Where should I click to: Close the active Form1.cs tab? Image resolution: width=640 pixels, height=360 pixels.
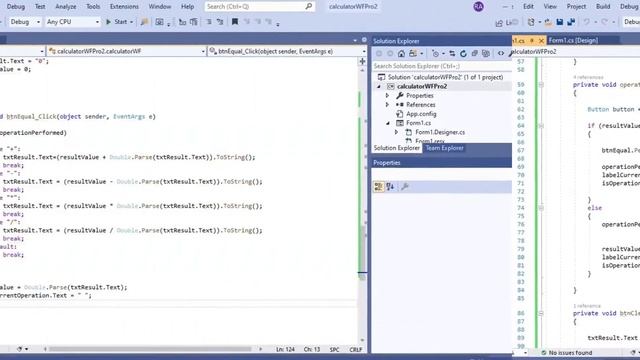coord(541,40)
